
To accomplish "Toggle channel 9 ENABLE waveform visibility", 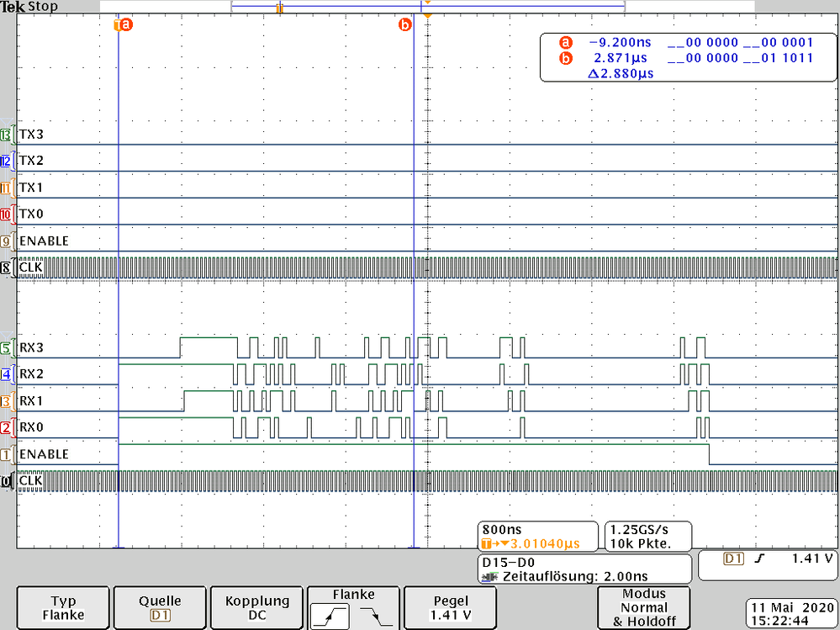I will point(7,241).
